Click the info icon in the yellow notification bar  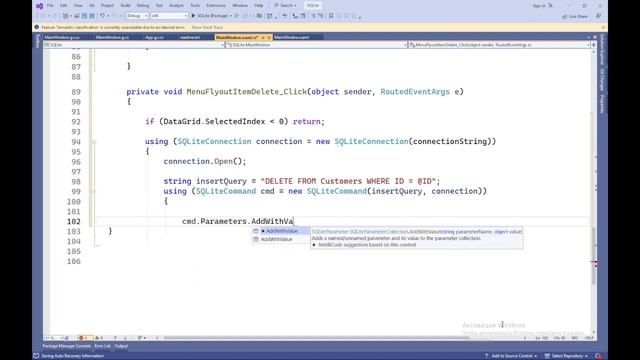pos(37,27)
